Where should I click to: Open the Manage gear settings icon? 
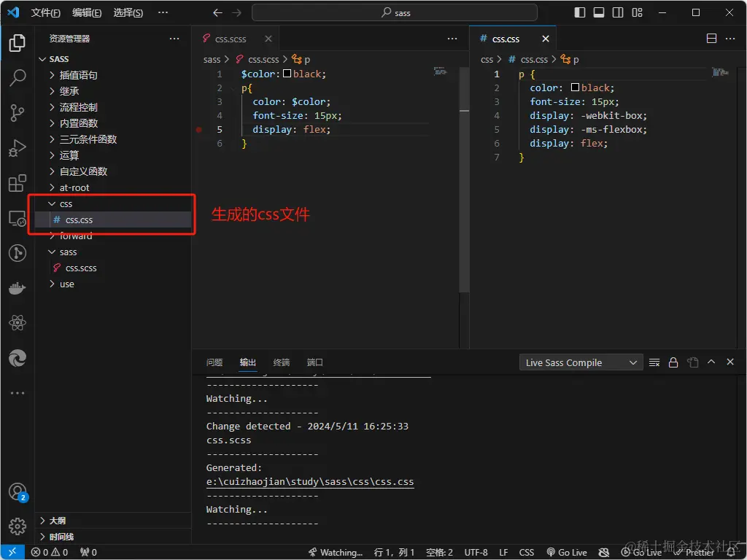click(18, 526)
